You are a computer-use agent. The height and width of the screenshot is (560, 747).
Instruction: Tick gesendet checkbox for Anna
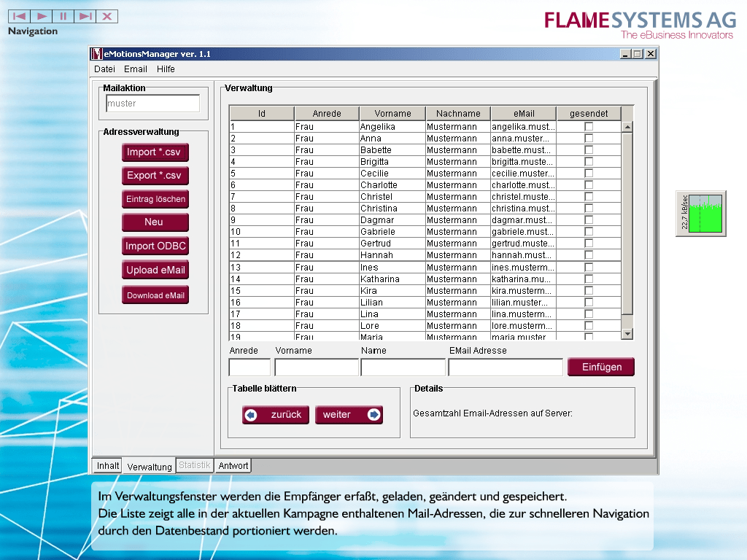[589, 138]
